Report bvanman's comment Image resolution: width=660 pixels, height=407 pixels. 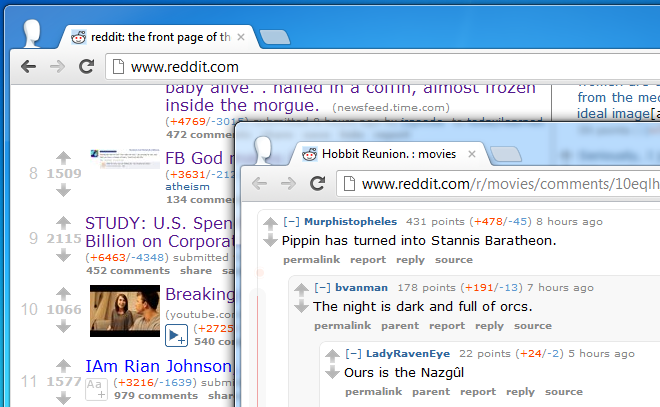pyautogui.click(x=447, y=326)
